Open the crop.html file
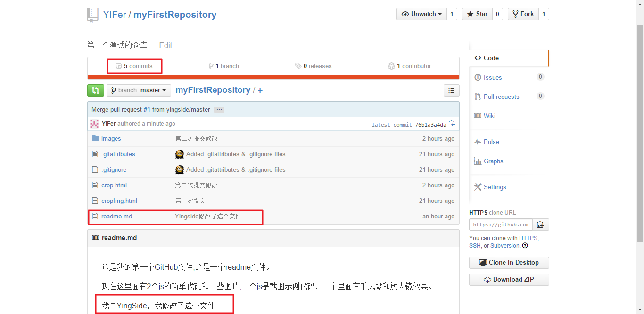644x314 pixels. [114, 185]
